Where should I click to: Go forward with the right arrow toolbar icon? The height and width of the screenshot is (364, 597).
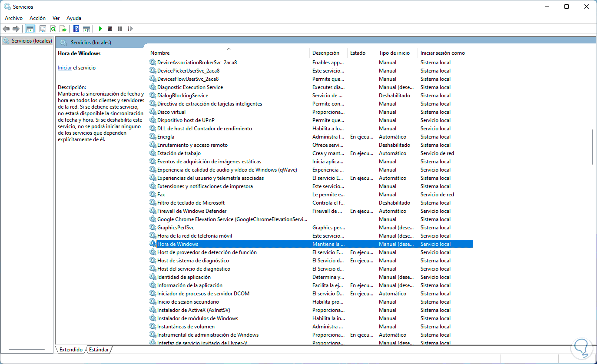coord(16,29)
